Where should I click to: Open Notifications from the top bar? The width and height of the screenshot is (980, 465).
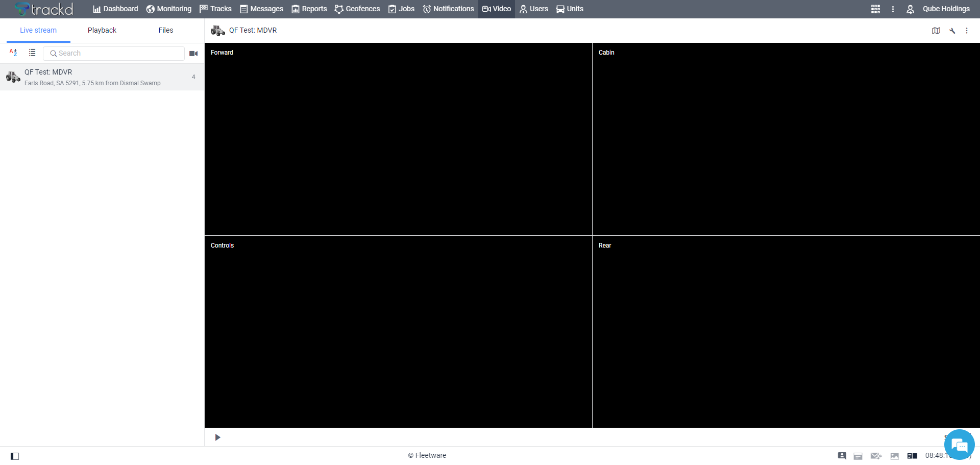pos(449,9)
